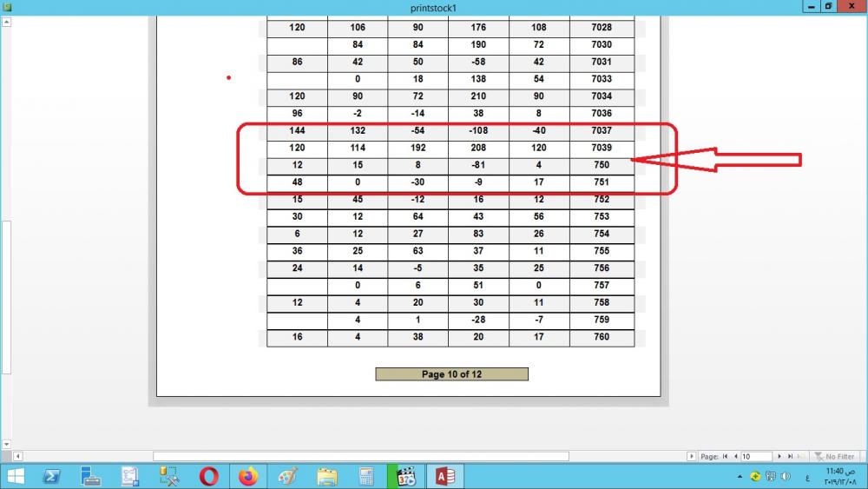Switch to Firefox in the taskbar
Screen dimensions: 868x489
[x=248, y=476]
